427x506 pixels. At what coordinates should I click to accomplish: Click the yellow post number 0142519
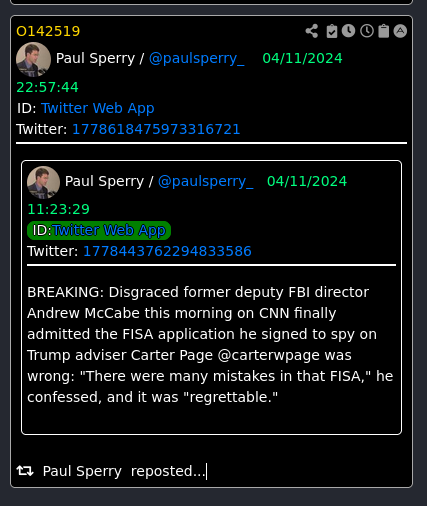click(48, 31)
